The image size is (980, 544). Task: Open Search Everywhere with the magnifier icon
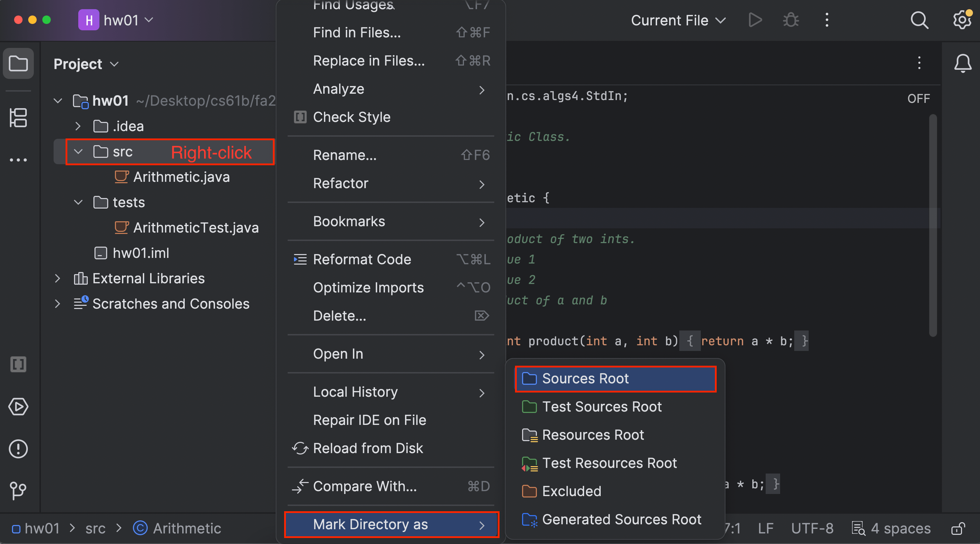919,20
